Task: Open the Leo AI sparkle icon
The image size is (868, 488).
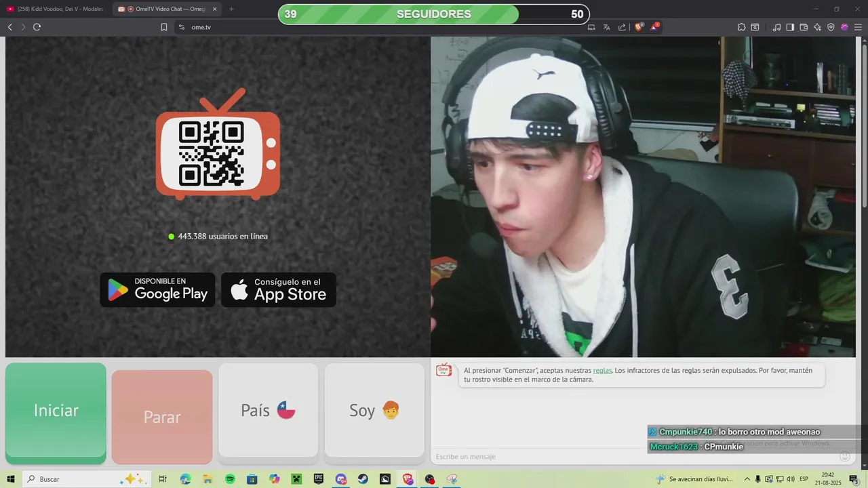Action: click(x=817, y=27)
